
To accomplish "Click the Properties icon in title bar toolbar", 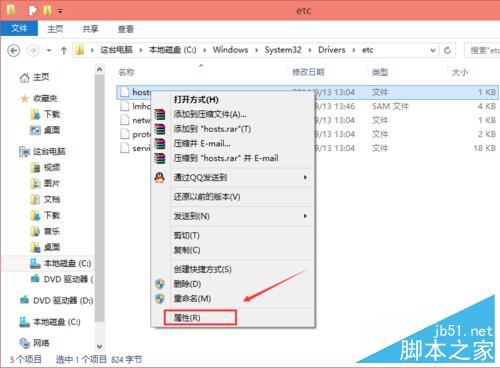I will 33,11.
